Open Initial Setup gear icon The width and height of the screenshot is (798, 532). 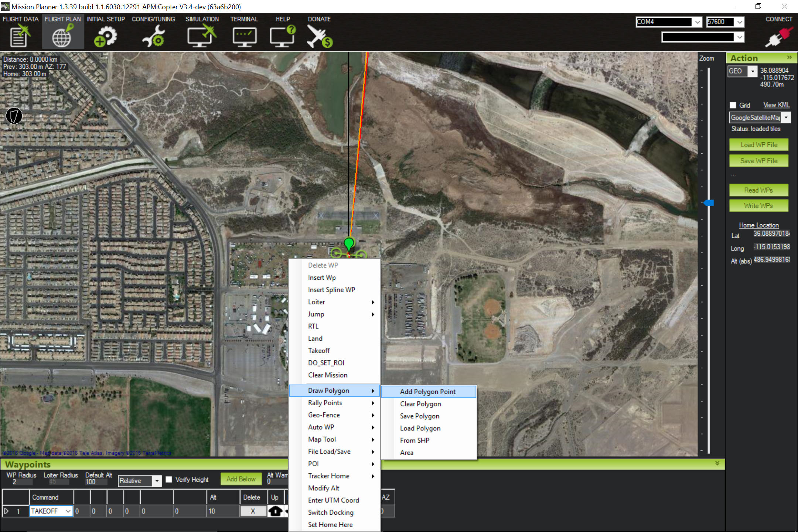click(105, 36)
